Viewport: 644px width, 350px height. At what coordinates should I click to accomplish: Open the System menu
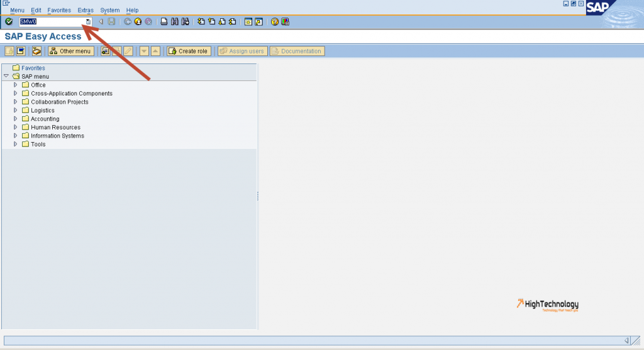(109, 10)
